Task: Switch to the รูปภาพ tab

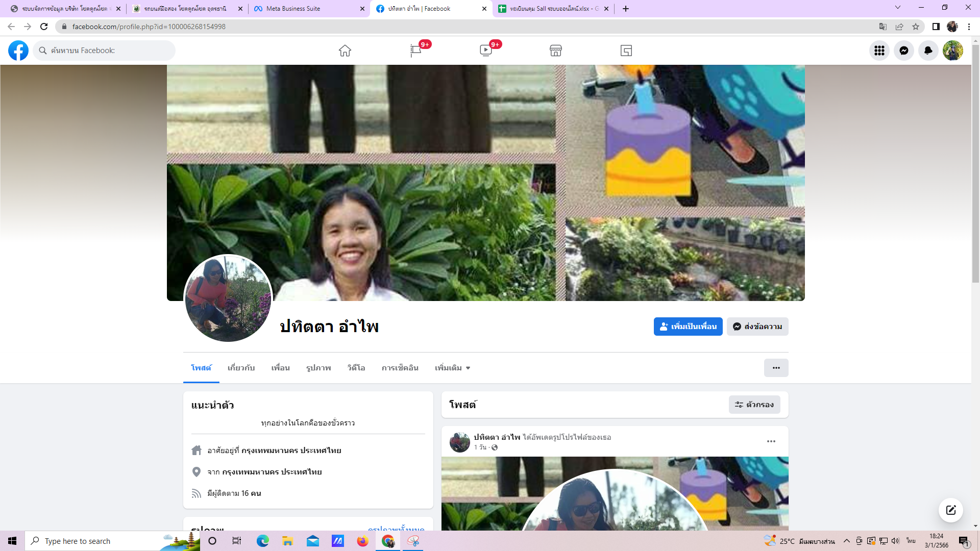Action: 318,368
